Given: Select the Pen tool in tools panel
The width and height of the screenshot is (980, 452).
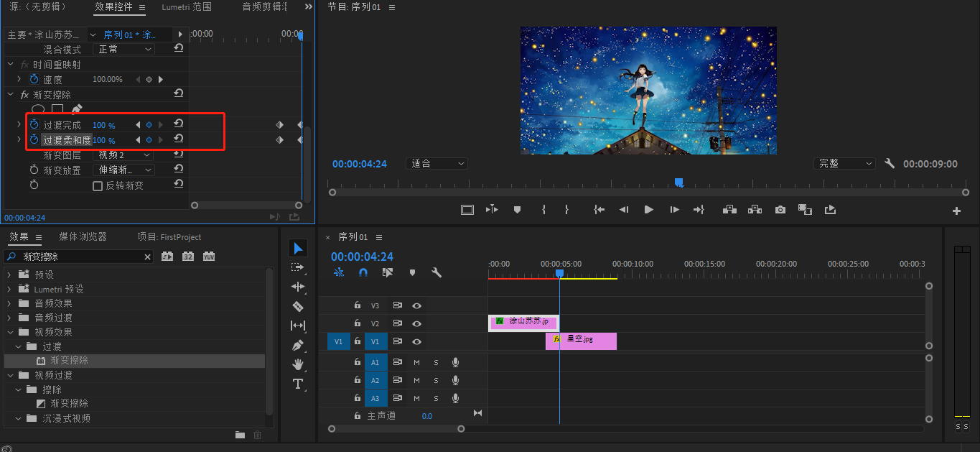Looking at the screenshot, I should click(x=298, y=345).
